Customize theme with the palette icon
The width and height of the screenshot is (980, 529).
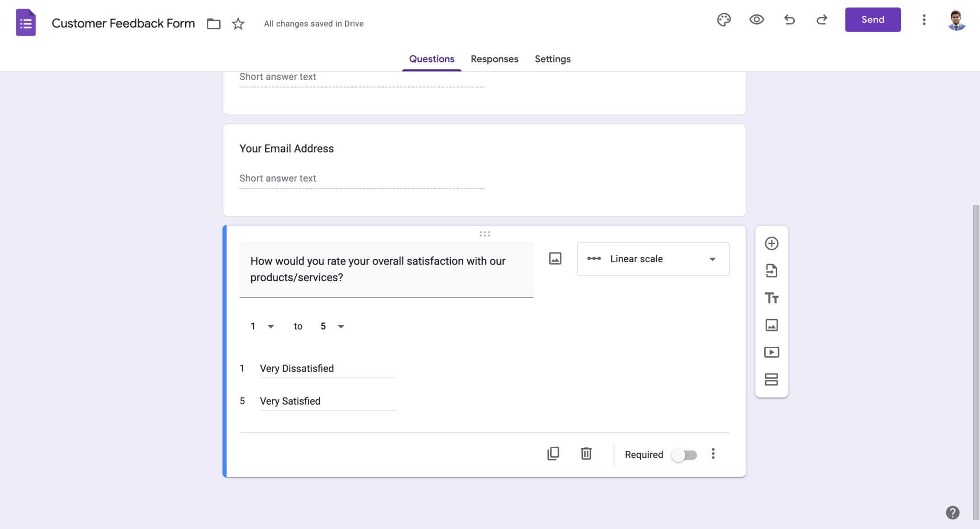tap(724, 20)
